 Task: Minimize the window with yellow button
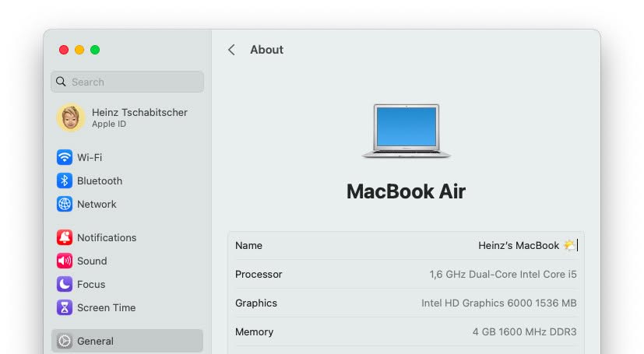pyautogui.click(x=79, y=50)
